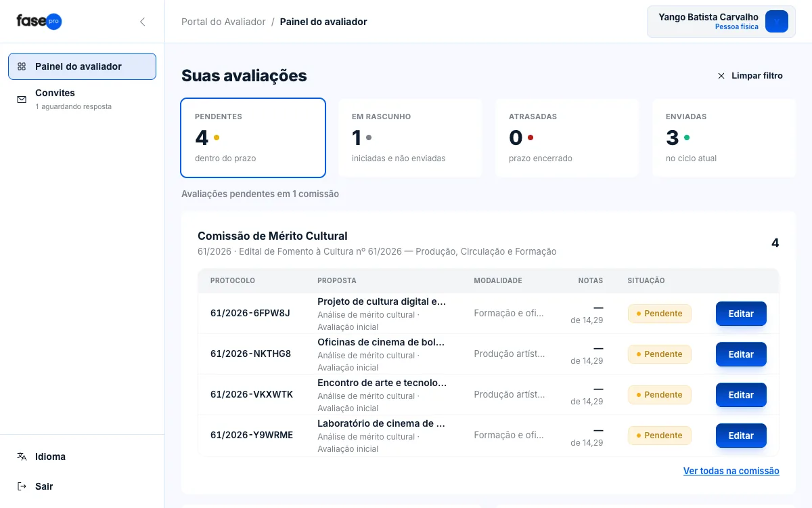Click Pendente status badge in NKTHG8 row
Image resolution: width=812 pixels, height=508 pixels.
[x=660, y=354]
